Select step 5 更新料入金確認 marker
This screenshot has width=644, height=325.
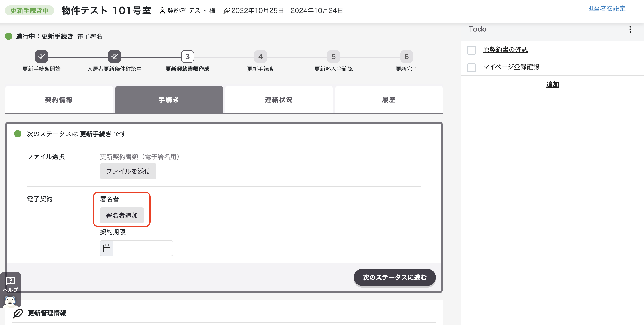(x=333, y=57)
